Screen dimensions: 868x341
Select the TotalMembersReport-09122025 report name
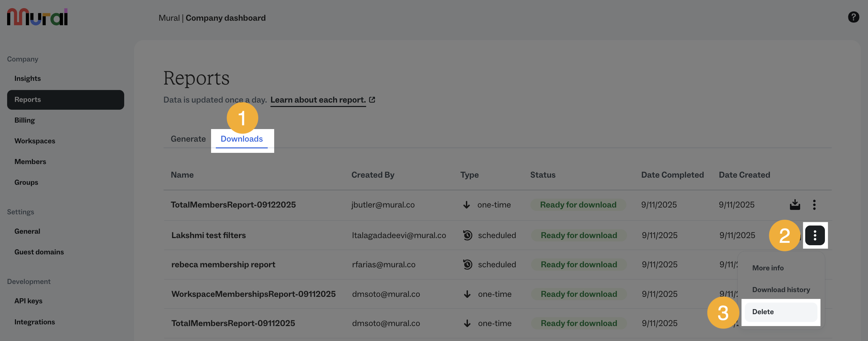pyautogui.click(x=233, y=205)
